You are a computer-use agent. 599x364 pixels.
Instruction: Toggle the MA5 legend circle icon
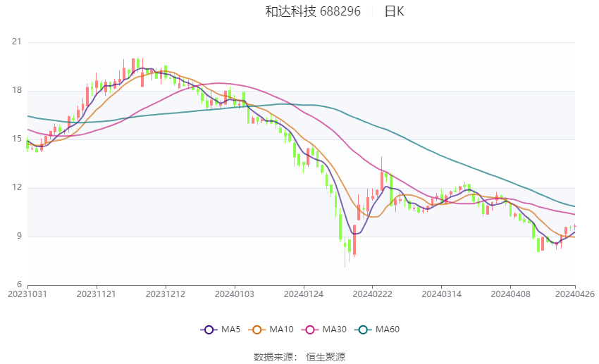[x=209, y=330]
